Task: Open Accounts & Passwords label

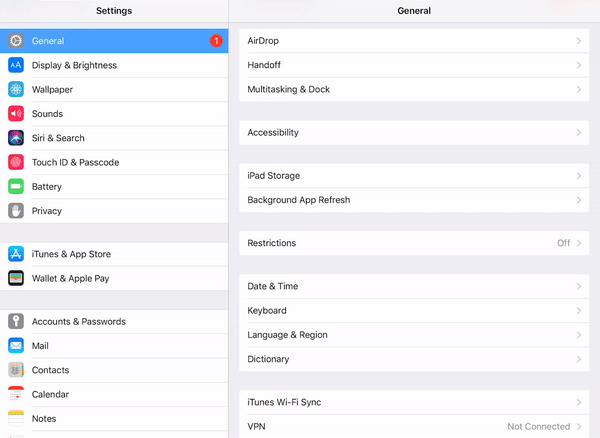Action: 79,322
